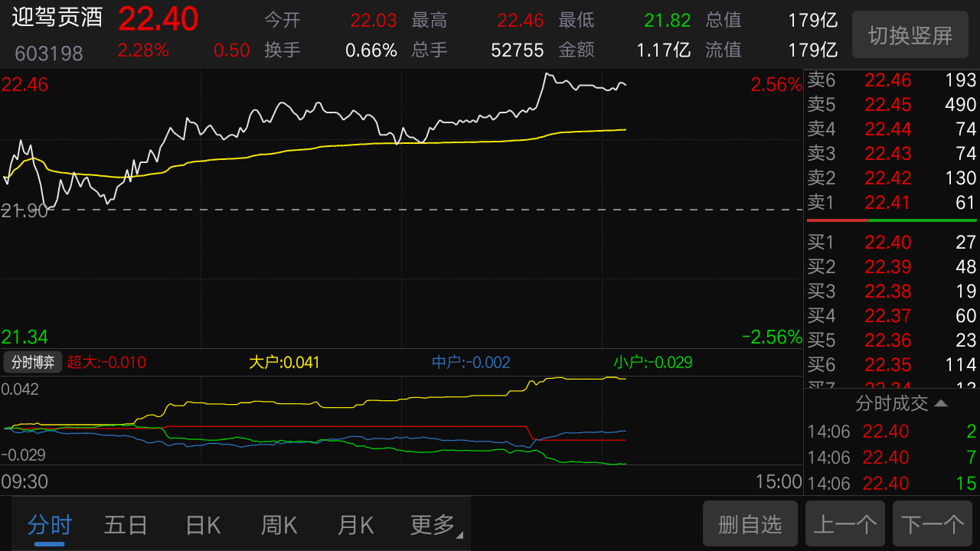Click the 0.042 indicator axis label

pos(20,389)
